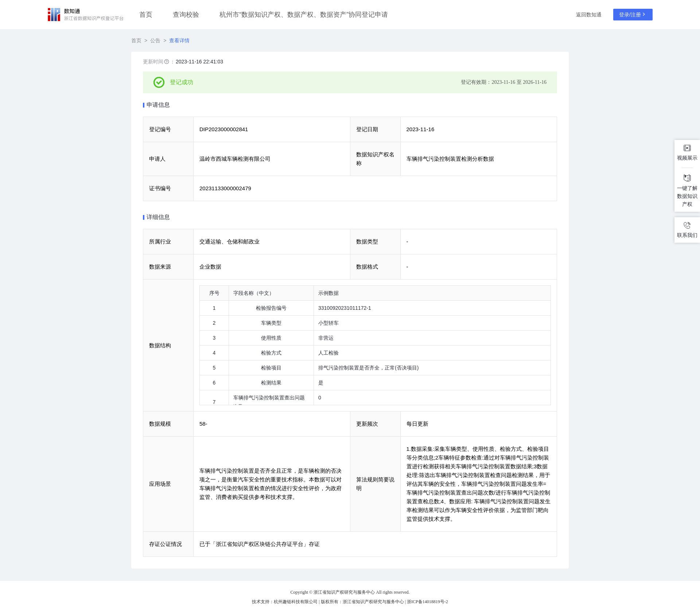
Task: Open the 杭州市协同登记申请 menu item
Action: (303, 15)
